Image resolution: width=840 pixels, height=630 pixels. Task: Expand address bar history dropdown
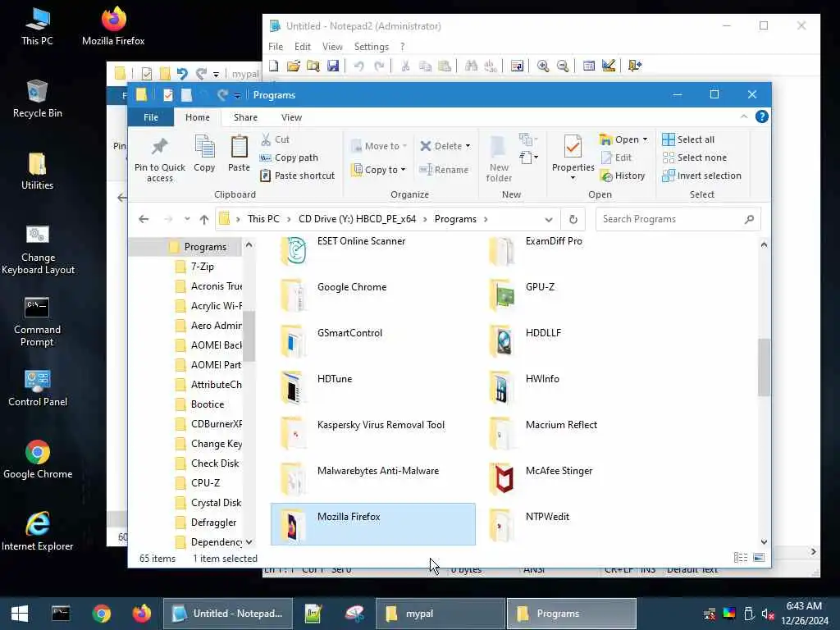(x=549, y=220)
